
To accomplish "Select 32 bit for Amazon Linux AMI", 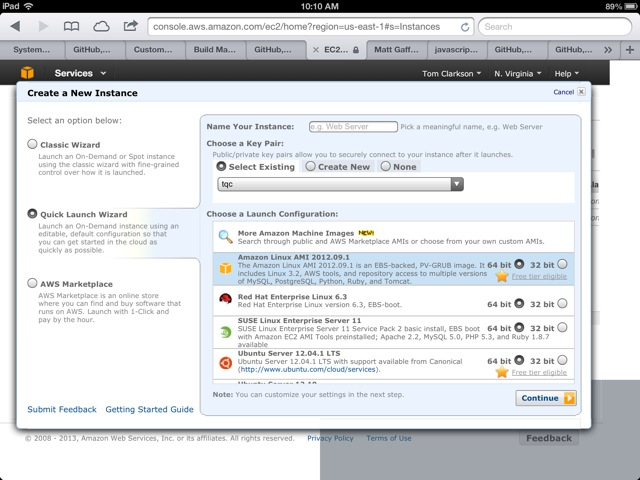I will [x=562, y=264].
